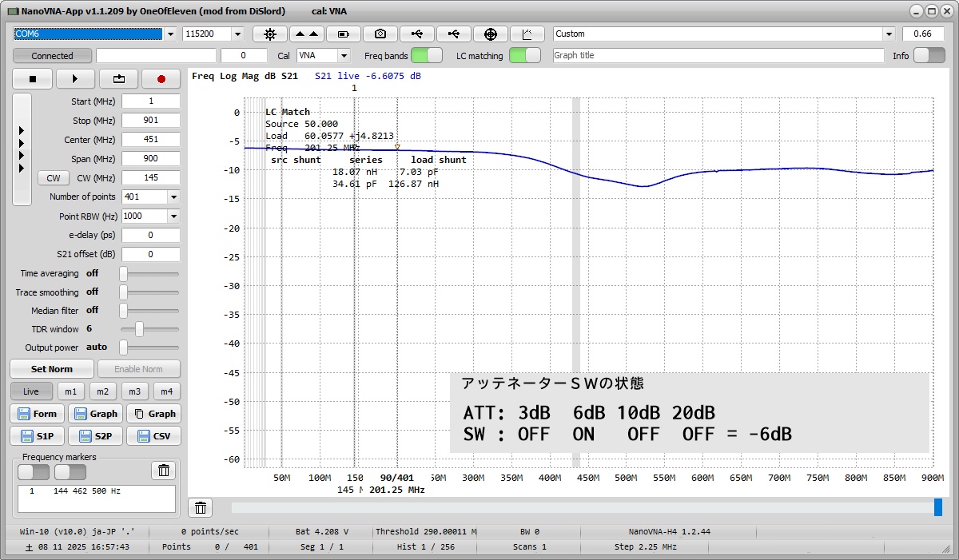Save S2P file using disk icon
The width and height of the screenshot is (959, 560).
point(95,436)
